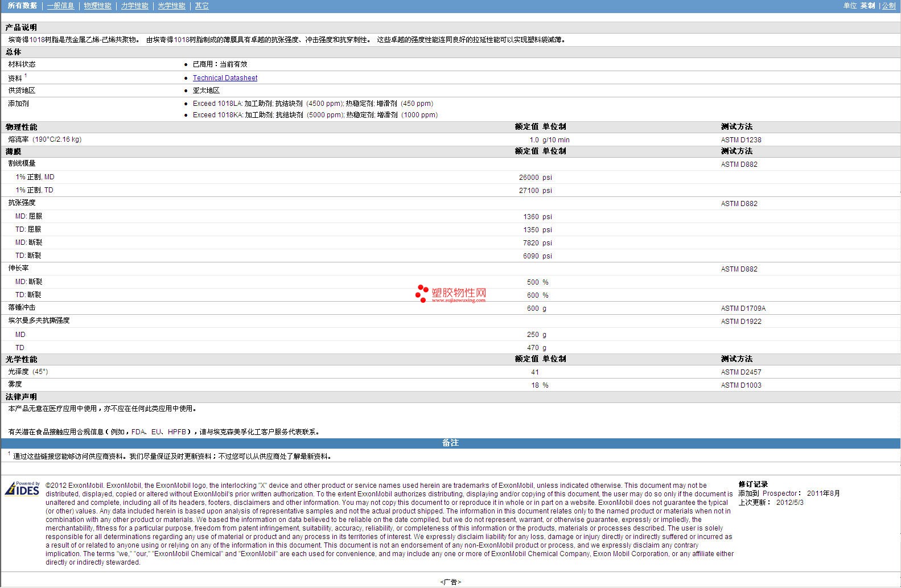This screenshot has height=588, width=901.
Task: Click the 7820 psi break value
Action: click(537, 243)
